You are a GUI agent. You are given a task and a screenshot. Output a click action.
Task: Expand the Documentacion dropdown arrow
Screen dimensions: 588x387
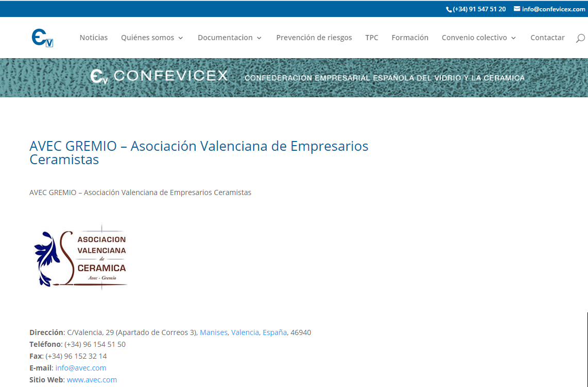tap(259, 38)
